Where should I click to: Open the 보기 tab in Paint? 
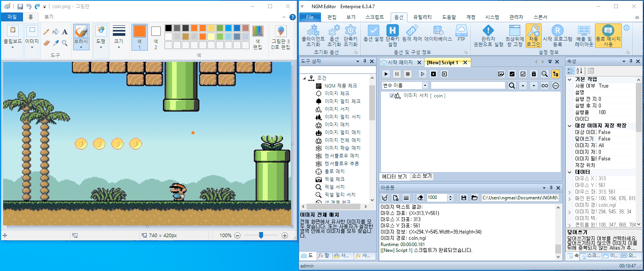(x=49, y=17)
